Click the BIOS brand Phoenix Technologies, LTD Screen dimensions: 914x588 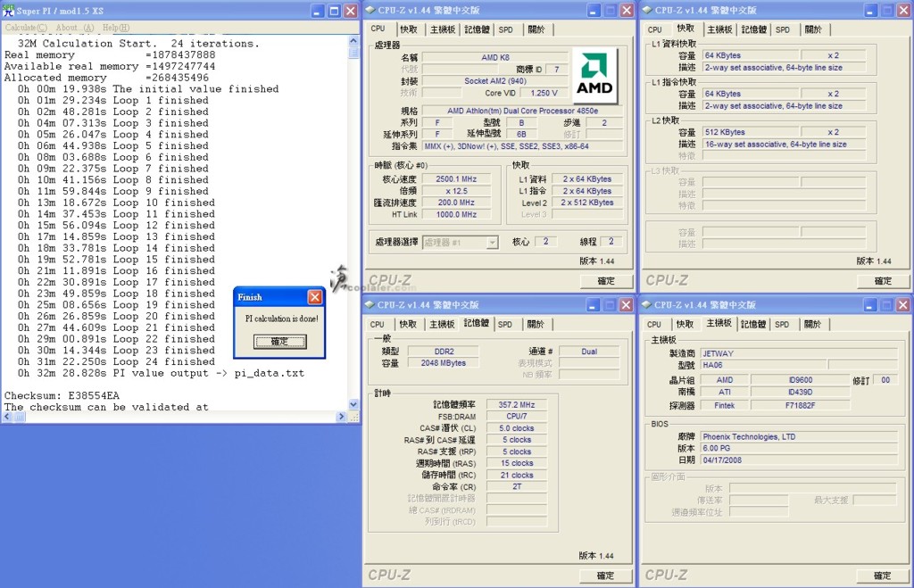click(x=799, y=436)
